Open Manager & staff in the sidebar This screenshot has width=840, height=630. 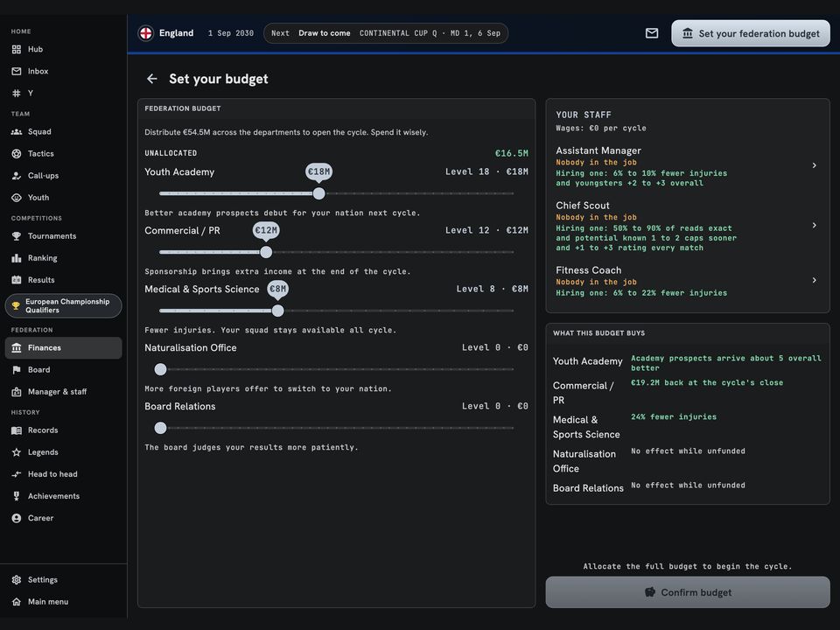pos(63,392)
